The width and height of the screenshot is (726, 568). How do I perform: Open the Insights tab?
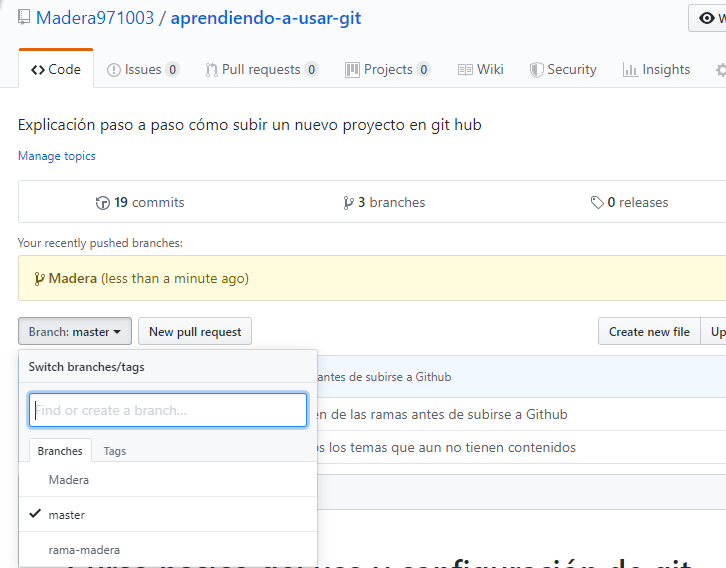coord(657,69)
